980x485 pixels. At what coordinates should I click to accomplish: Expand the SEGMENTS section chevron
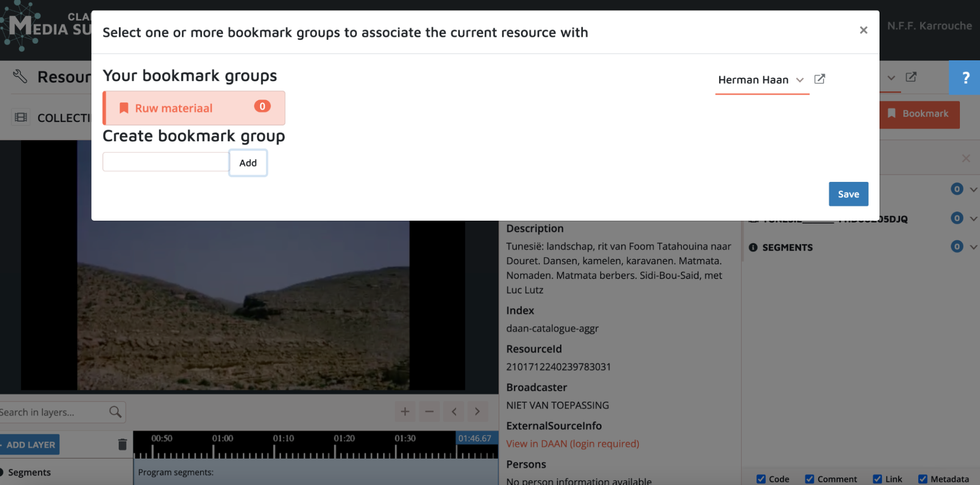click(x=973, y=247)
